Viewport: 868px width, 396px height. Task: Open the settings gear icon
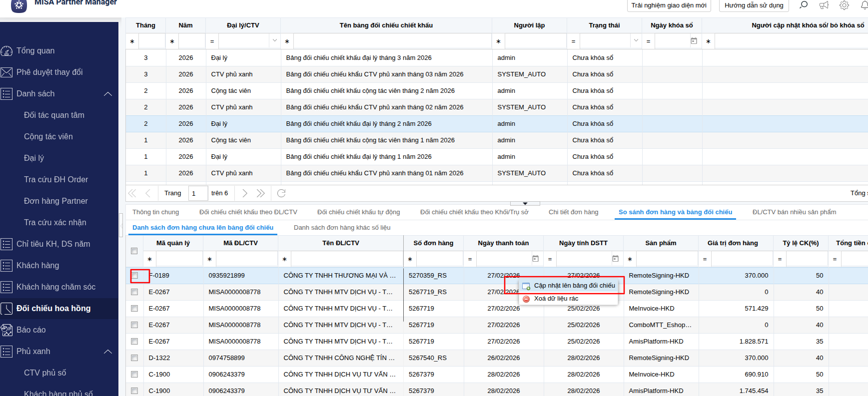coord(844,5)
